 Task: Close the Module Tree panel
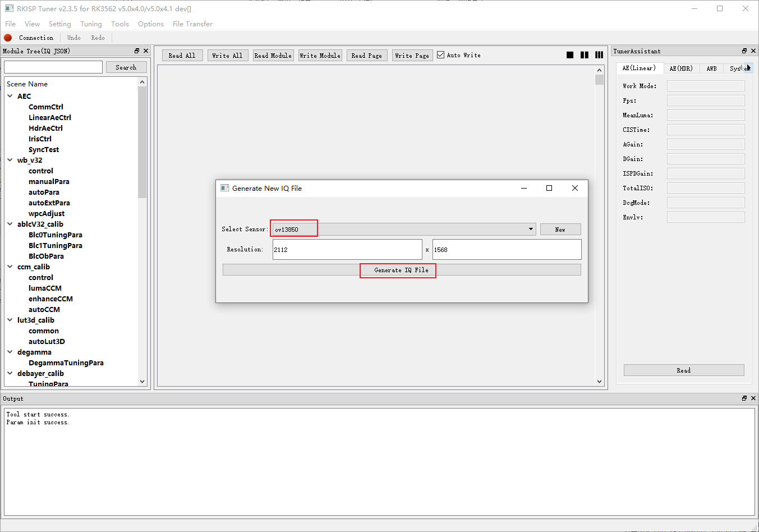tap(146, 51)
